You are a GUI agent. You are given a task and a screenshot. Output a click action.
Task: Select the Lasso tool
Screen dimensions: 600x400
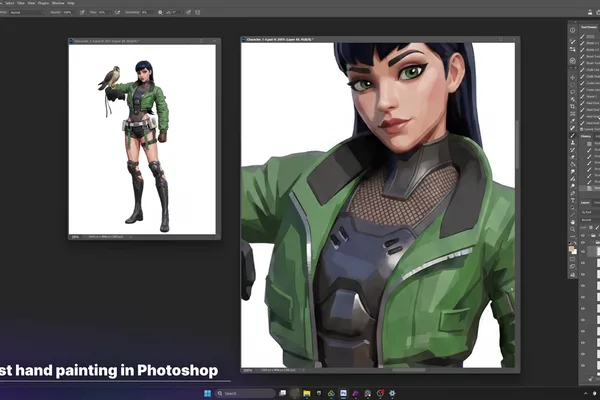[x=572, y=92]
